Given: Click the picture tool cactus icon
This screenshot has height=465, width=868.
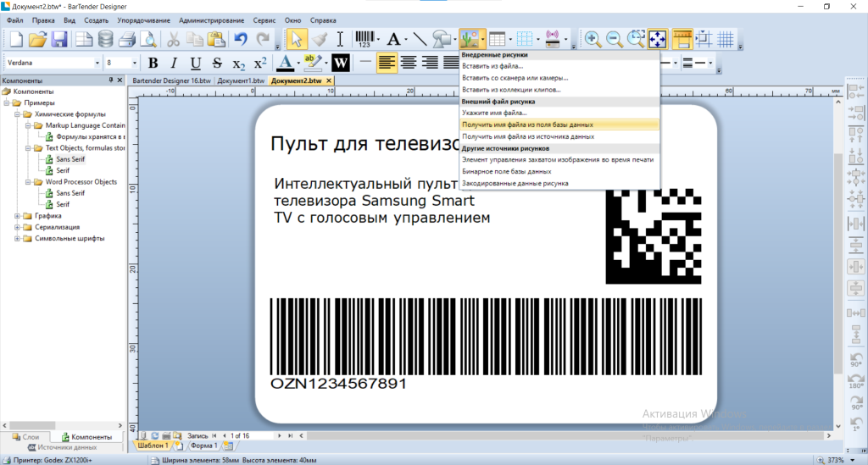Looking at the screenshot, I should [x=469, y=39].
